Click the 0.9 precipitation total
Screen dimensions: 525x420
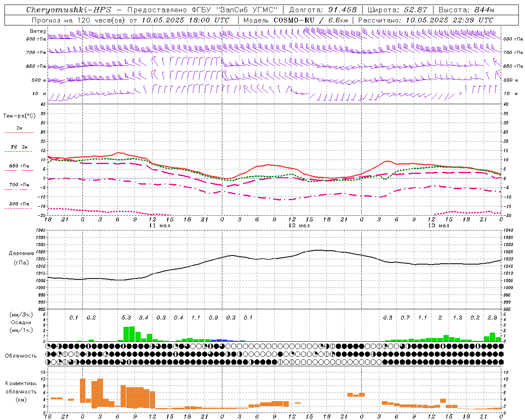pos(213,318)
